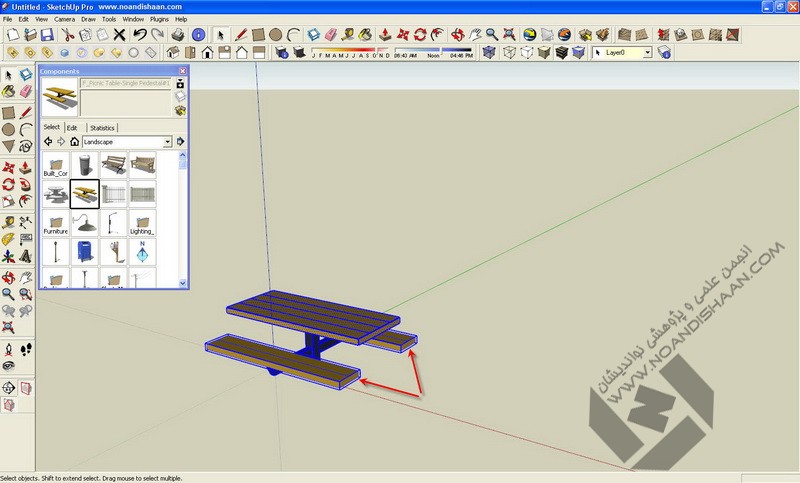Select the Pencil line tool in top toolbar
The width and height of the screenshot is (800, 483).
pos(240,35)
